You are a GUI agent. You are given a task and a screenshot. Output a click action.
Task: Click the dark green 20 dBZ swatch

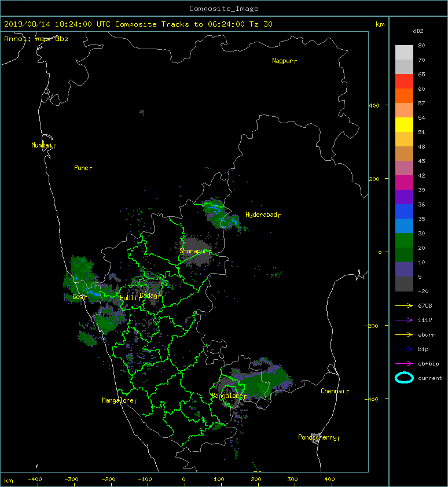[404, 254]
